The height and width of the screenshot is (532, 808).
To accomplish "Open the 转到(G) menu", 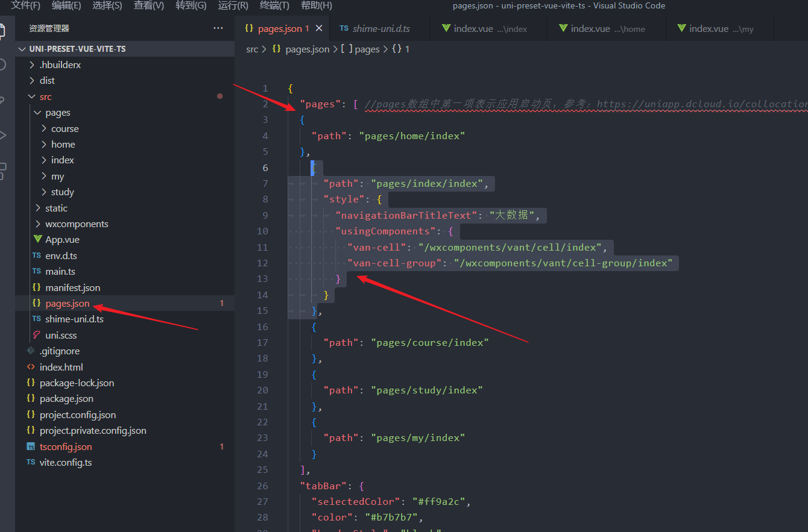I will tap(191, 5).
